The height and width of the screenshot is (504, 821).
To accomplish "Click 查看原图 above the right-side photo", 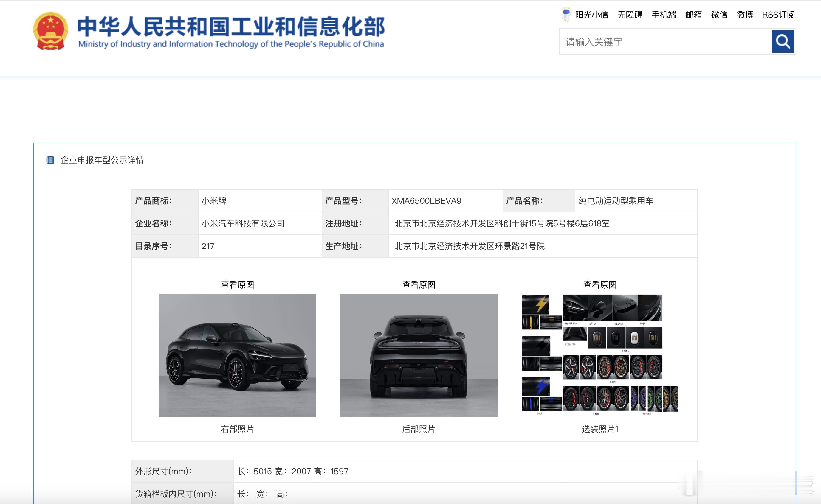I will pos(237,285).
